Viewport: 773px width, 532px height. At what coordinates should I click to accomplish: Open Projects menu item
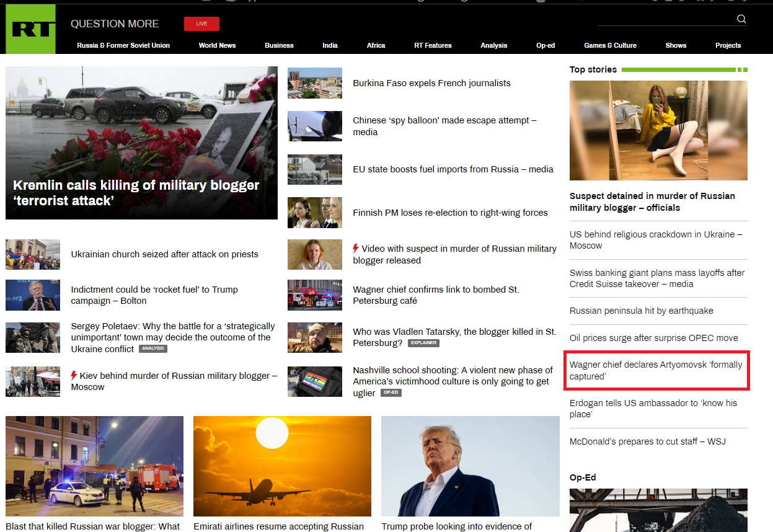point(728,45)
